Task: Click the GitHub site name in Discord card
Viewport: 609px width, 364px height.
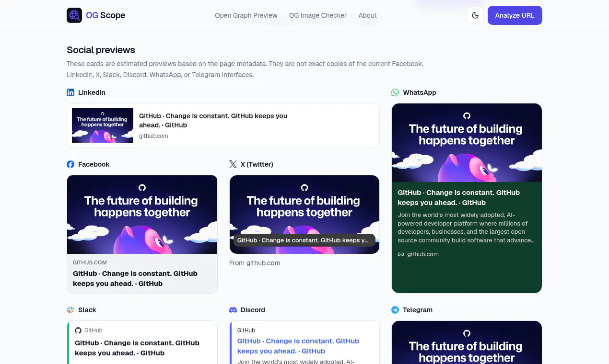Action: click(246, 330)
